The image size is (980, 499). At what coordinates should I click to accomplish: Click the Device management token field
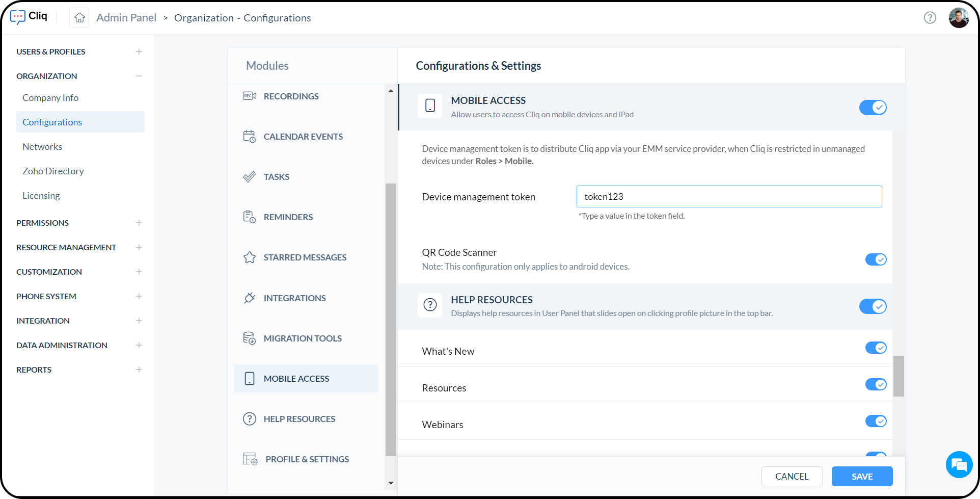pyautogui.click(x=729, y=196)
